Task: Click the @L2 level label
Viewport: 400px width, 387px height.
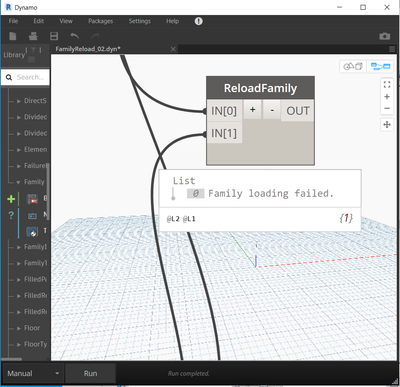Action: click(173, 219)
